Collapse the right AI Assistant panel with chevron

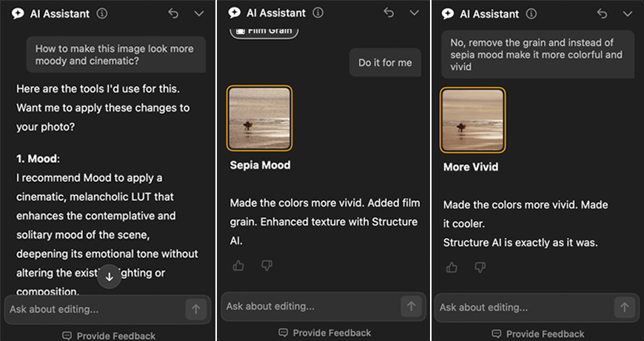pos(628,13)
